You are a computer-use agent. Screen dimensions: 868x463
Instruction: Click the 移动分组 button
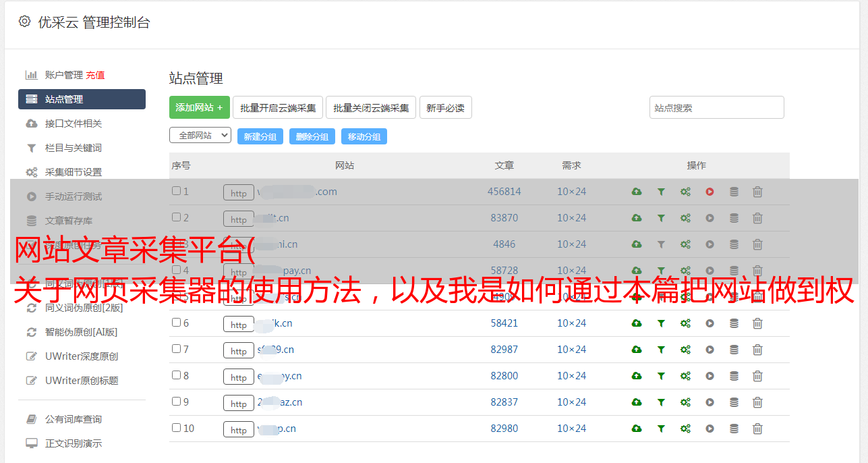point(364,136)
